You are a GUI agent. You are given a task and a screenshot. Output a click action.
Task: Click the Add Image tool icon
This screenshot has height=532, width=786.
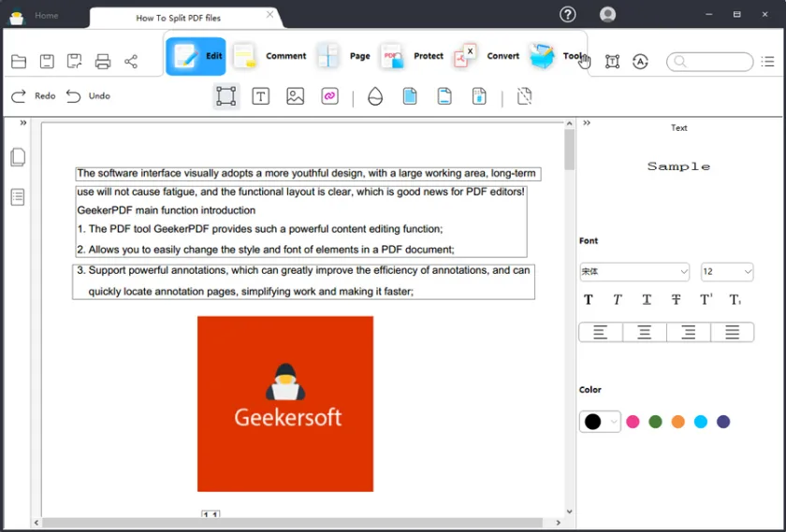pos(296,96)
